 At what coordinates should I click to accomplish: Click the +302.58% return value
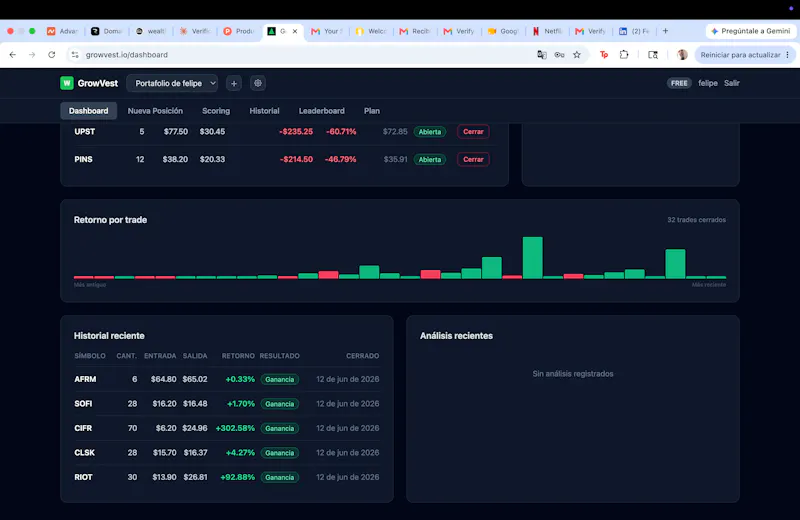click(x=235, y=428)
